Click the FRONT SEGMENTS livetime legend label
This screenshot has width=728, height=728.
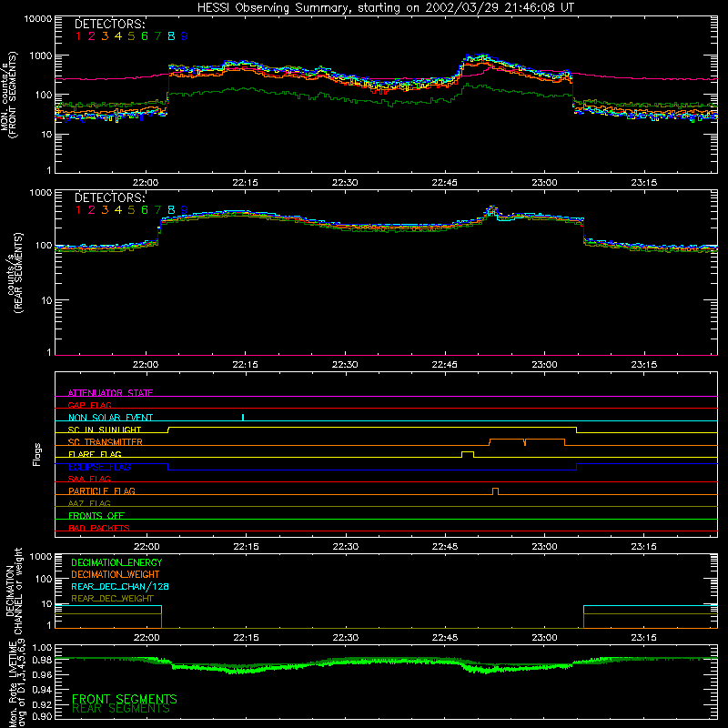pos(125,699)
